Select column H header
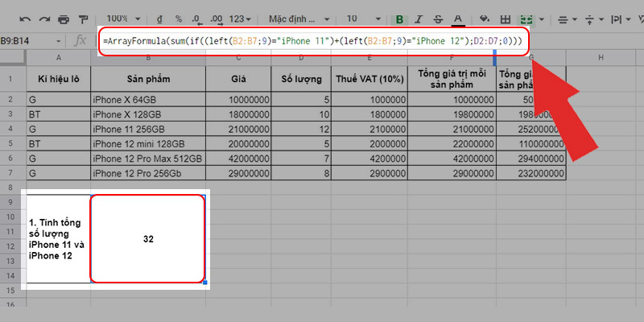Screen dimensions: 644x322 (601, 58)
